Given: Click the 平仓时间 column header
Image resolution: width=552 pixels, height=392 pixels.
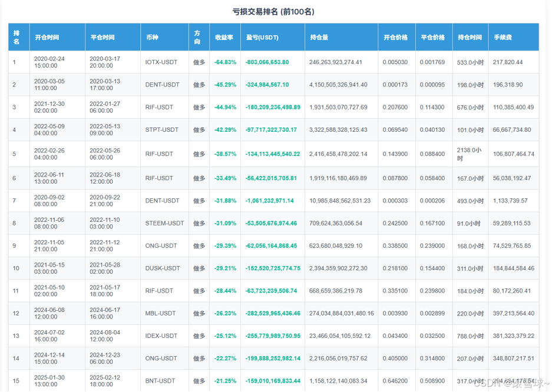Looking at the screenshot, I should pyautogui.click(x=113, y=37).
